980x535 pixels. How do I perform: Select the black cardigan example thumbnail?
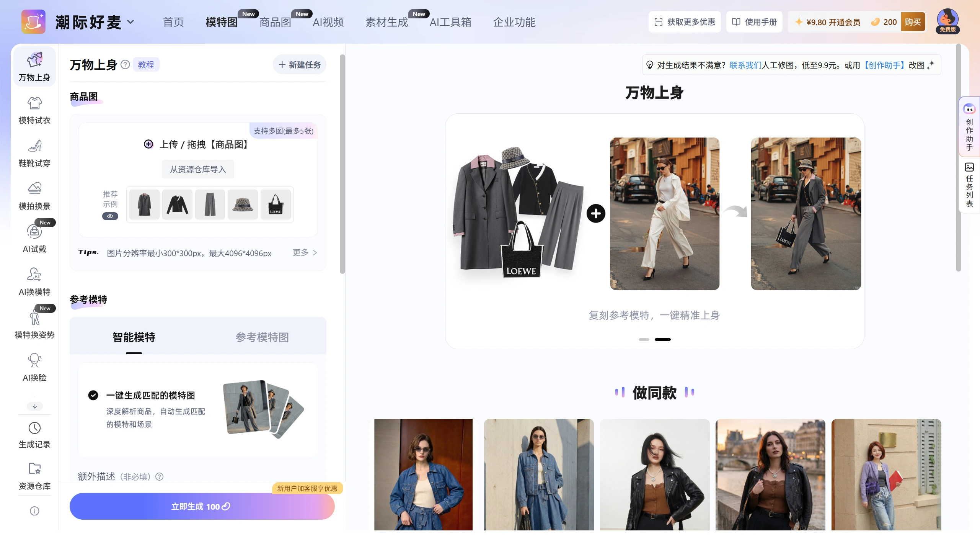(177, 205)
